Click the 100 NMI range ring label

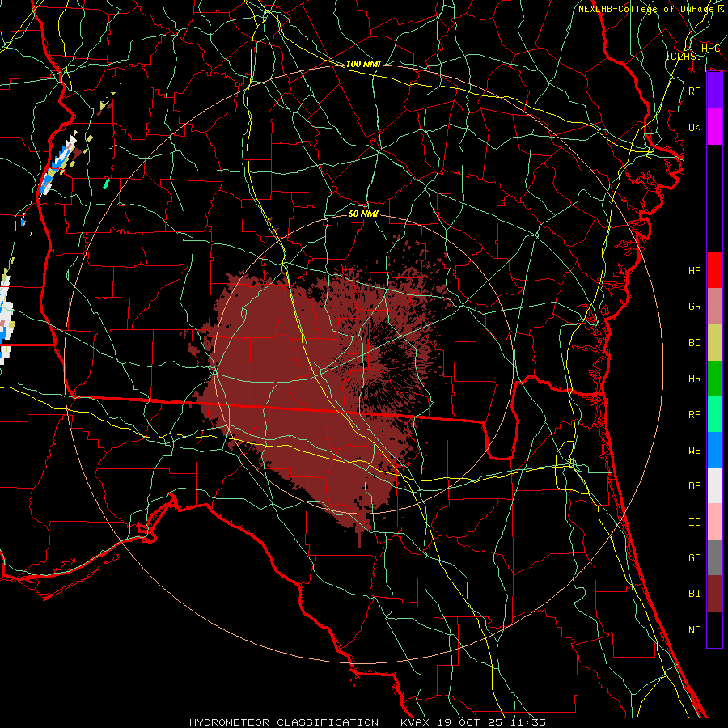[x=363, y=64]
